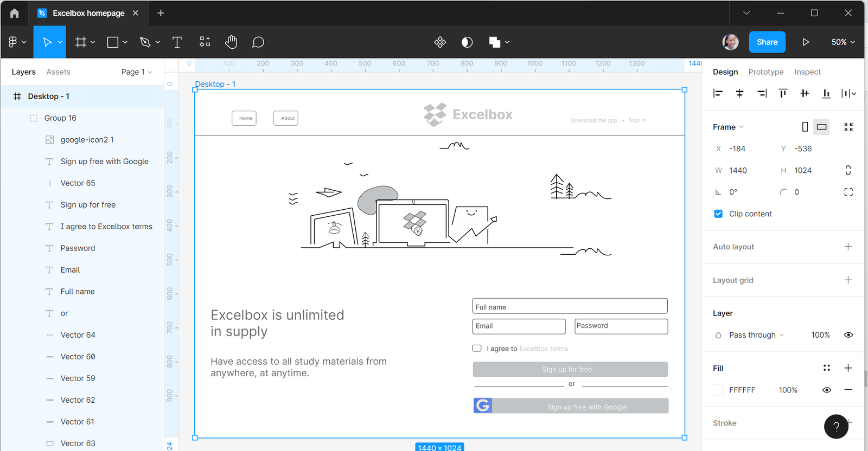This screenshot has height=451, width=868.
Task: Toggle layer visibility eye in Layer section
Action: tap(848, 335)
